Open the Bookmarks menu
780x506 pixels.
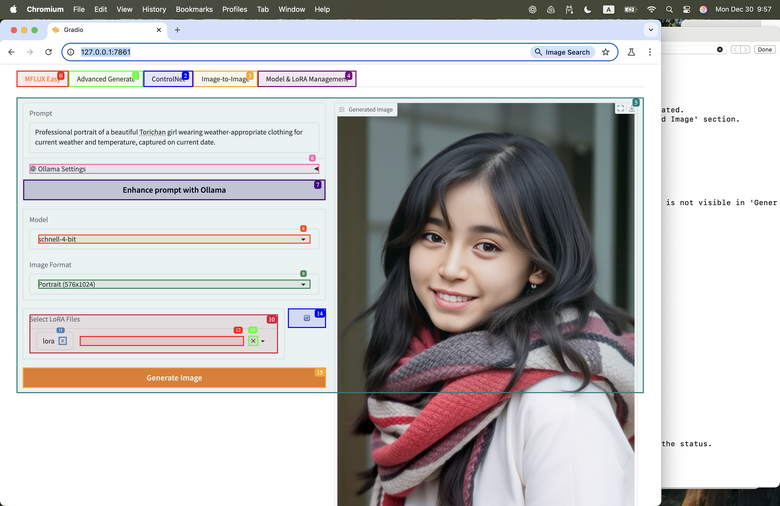[x=194, y=9]
